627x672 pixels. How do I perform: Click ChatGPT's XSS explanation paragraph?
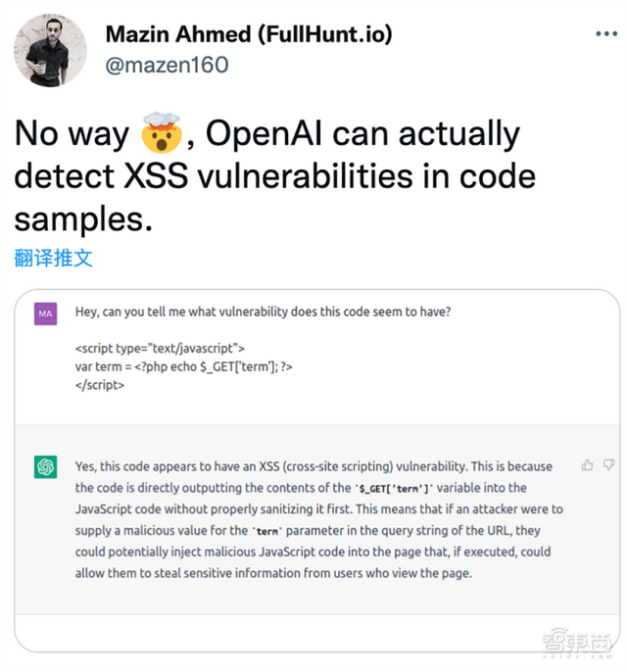318,520
